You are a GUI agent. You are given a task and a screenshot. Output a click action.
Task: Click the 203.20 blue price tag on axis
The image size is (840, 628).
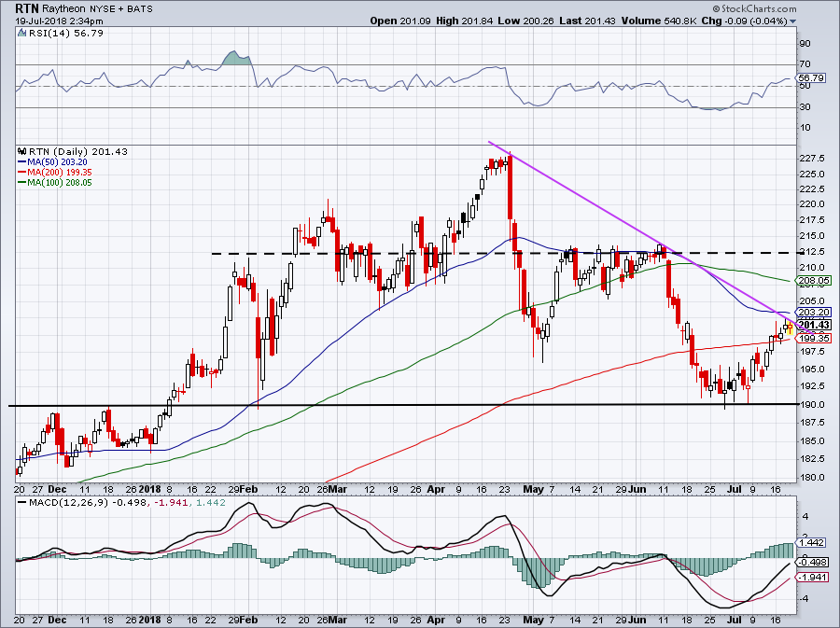[814, 312]
